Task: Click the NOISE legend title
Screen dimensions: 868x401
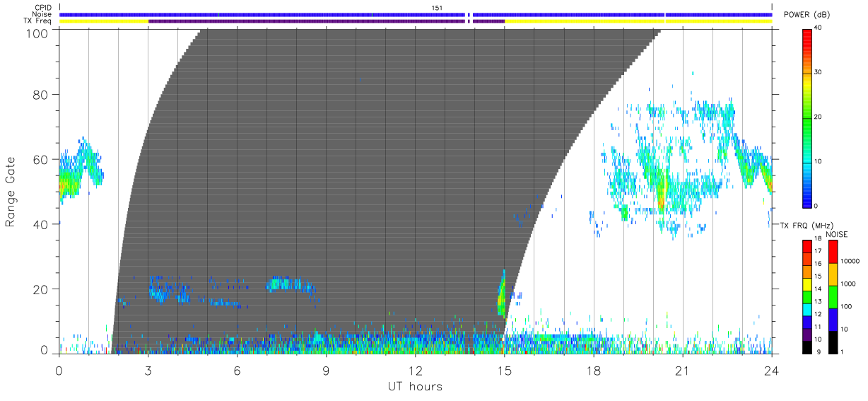Action: [x=836, y=233]
